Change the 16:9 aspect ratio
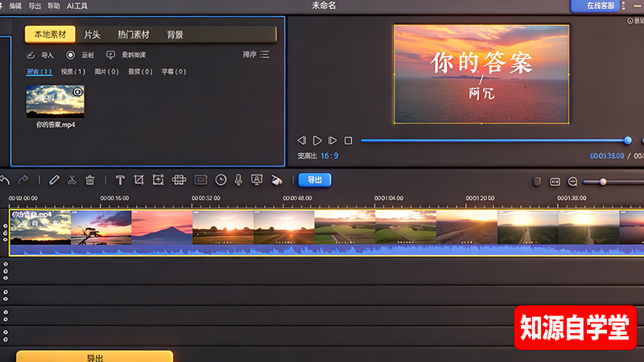This screenshot has width=644, height=362. 329,156
